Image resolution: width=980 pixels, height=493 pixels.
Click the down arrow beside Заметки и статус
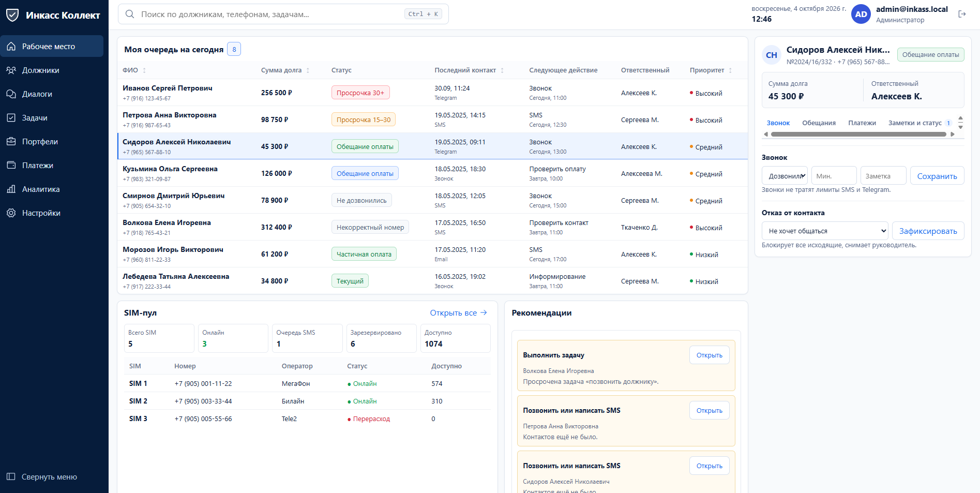point(960,127)
